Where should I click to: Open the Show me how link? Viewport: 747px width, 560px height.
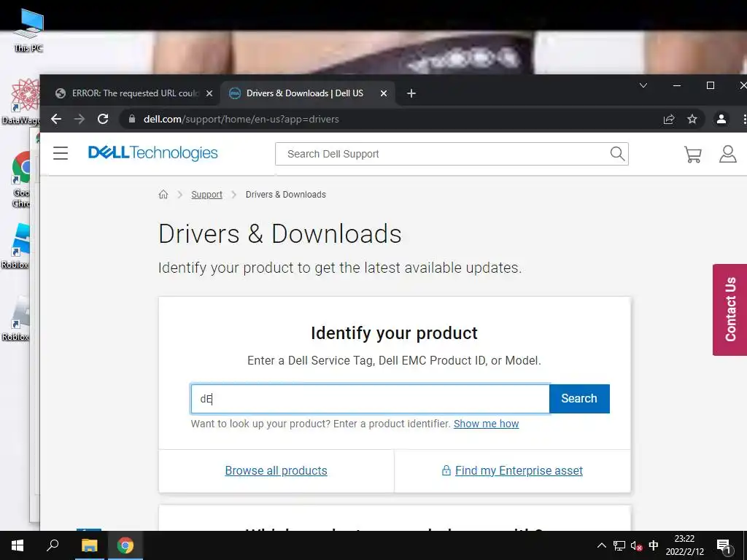click(x=486, y=424)
